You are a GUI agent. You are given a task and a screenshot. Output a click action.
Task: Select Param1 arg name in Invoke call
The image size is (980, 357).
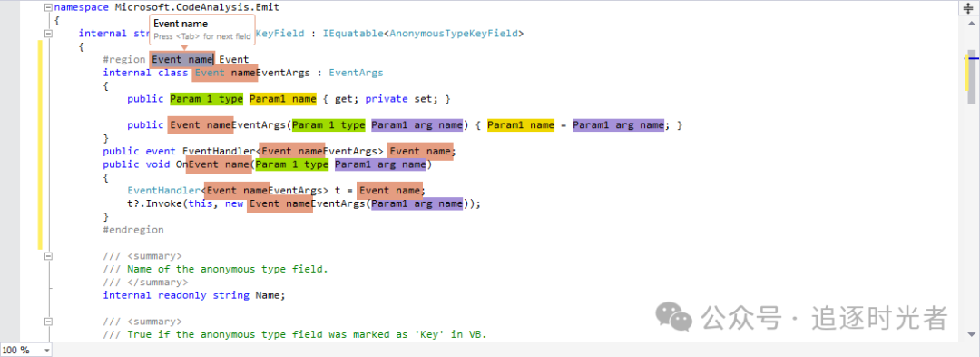pos(416,203)
